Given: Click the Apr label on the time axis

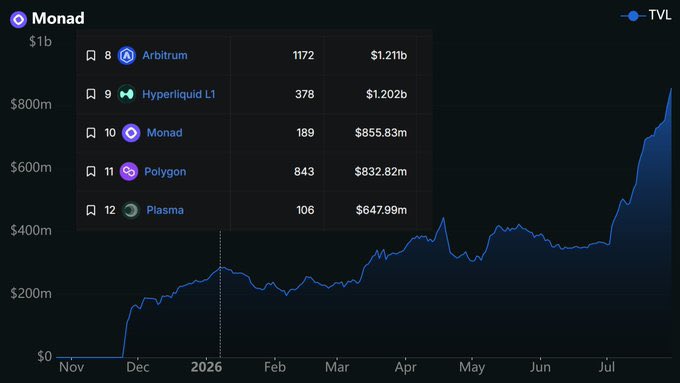Looking at the screenshot, I should (x=405, y=367).
